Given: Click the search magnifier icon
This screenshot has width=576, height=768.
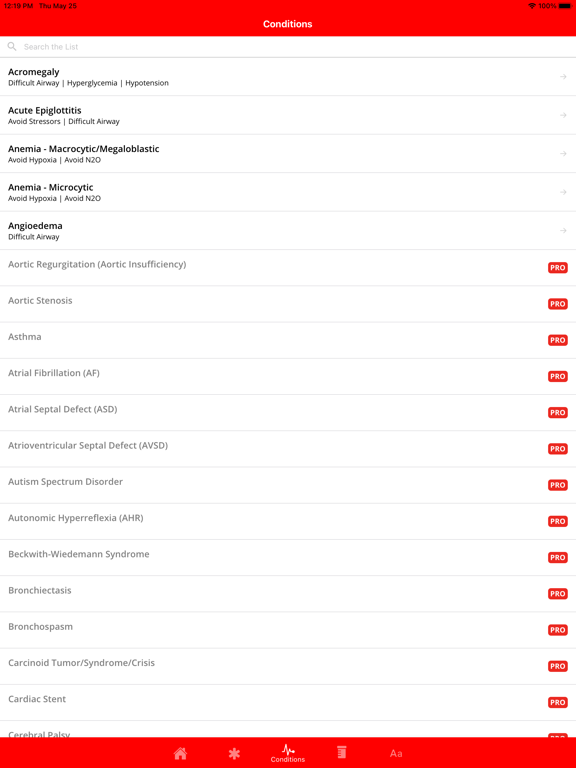Looking at the screenshot, I should tap(12, 47).
